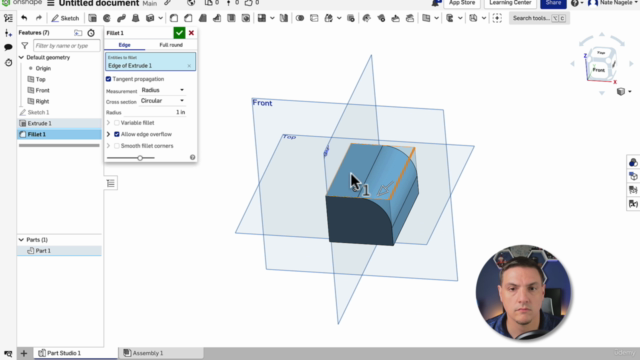Viewport: 640px width, 360px height.
Task: Toggle Tangent propagation checkbox
Action: 109,79
